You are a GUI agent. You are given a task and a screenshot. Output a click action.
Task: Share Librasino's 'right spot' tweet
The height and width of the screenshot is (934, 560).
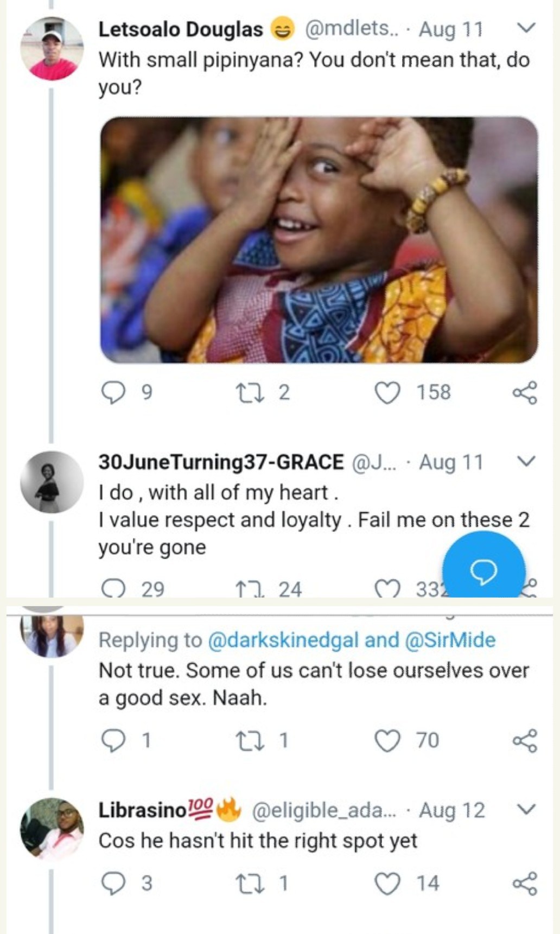coord(525,884)
